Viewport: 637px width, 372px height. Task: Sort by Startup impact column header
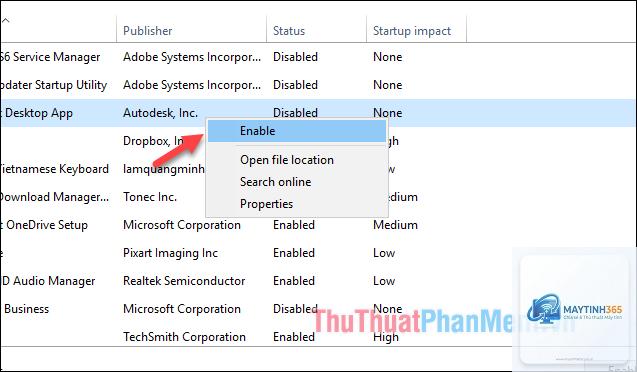[x=412, y=31]
